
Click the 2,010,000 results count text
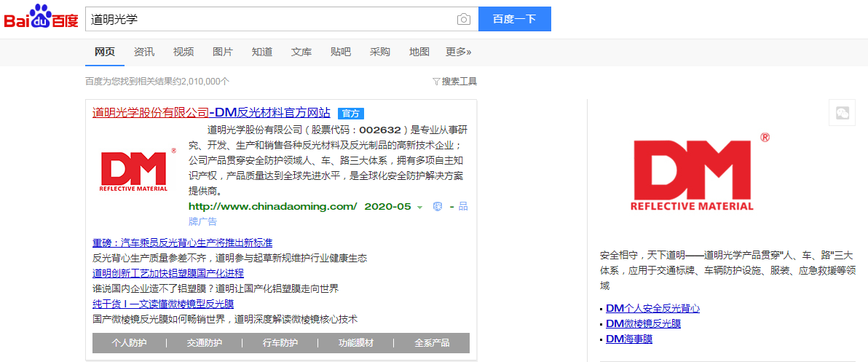point(157,82)
